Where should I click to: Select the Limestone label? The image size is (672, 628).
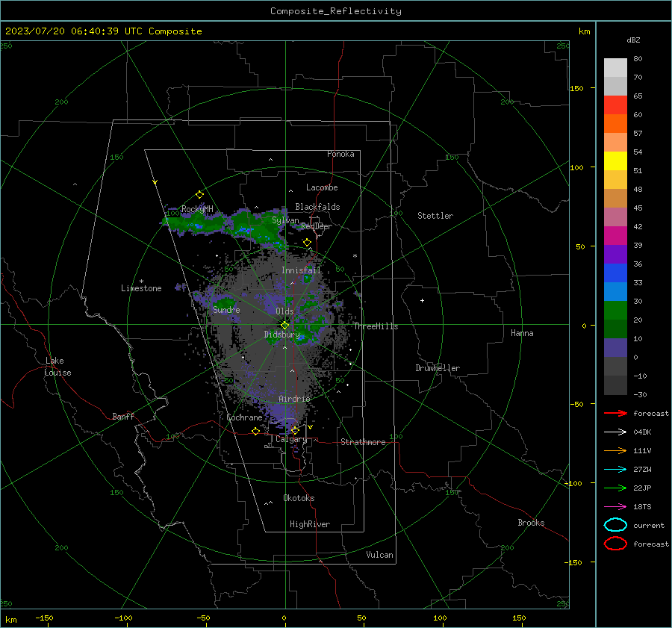[x=141, y=288]
